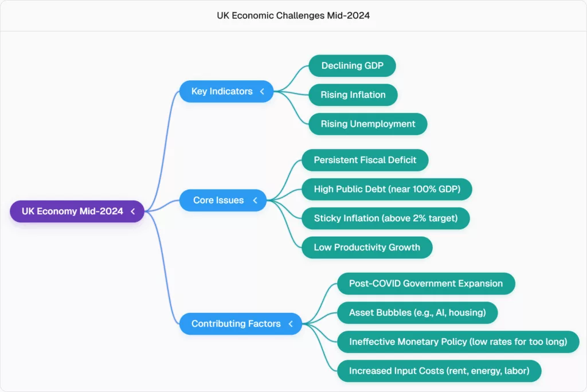Click the Low Productivity Growth node
The width and height of the screenshot is (587, 392).
point(366,248)
